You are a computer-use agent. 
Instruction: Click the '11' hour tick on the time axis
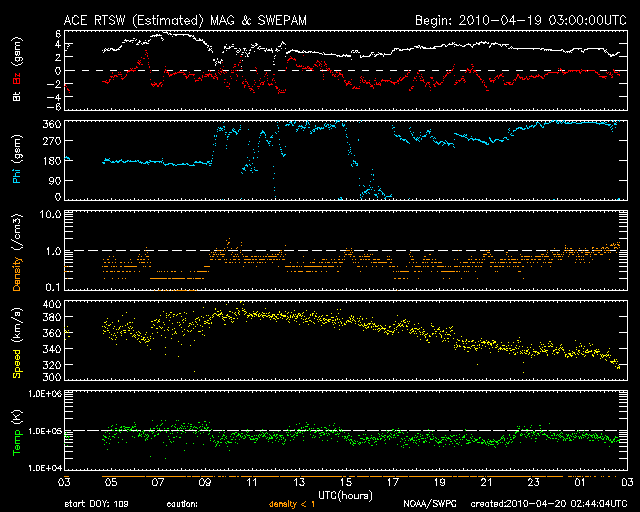click(252, 482)
